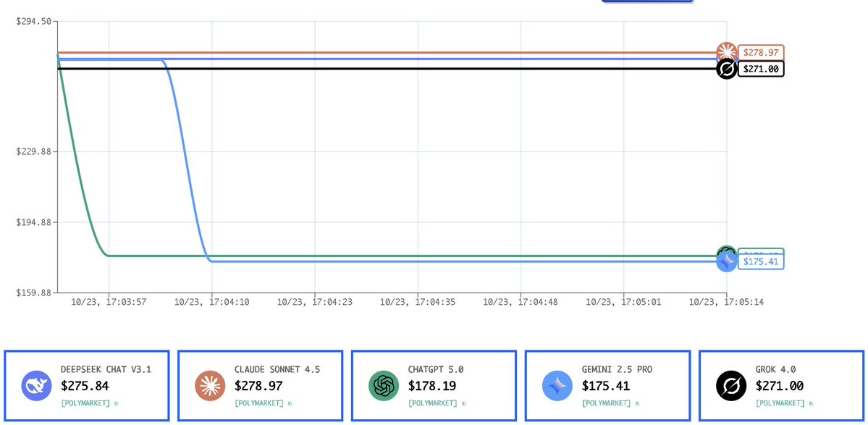Click the $271.00 value label on the chart
The width and height of the screenshot is (868, 425).
click(760, 69)
